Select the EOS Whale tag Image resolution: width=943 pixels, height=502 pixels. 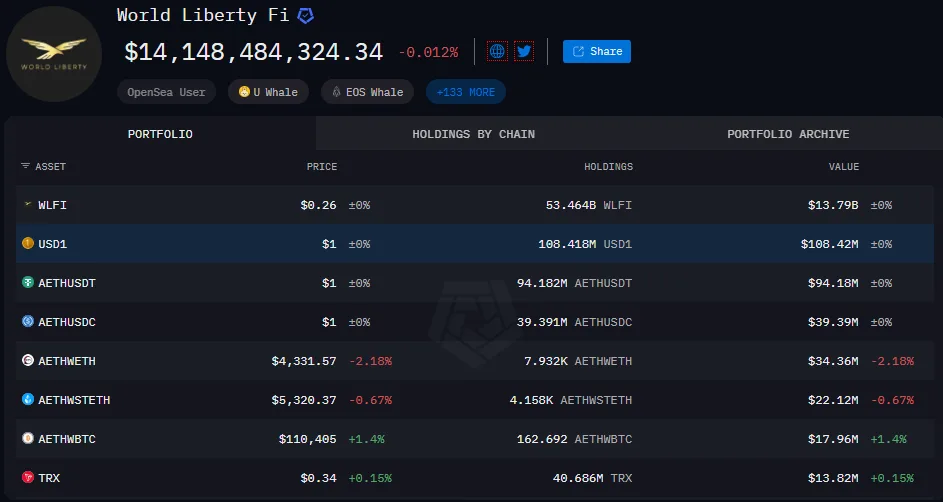[367, 92]
